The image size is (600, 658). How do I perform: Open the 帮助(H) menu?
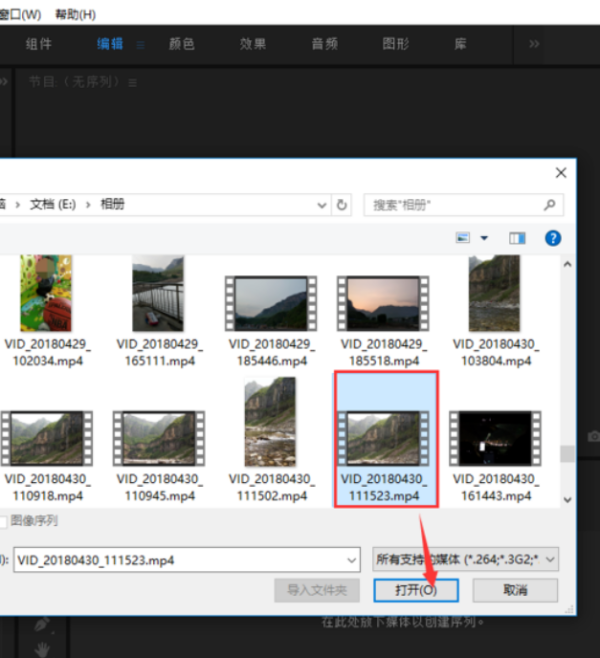click(x=76, y=15)
